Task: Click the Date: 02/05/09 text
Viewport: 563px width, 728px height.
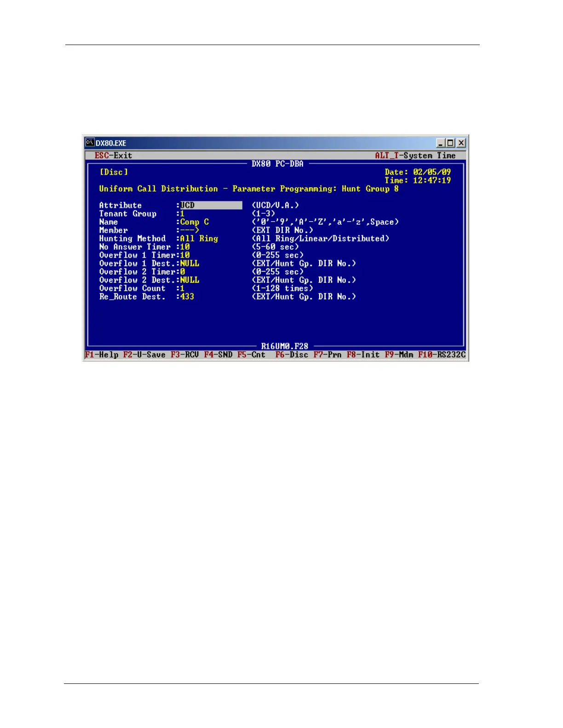Action: click(418, 172)
